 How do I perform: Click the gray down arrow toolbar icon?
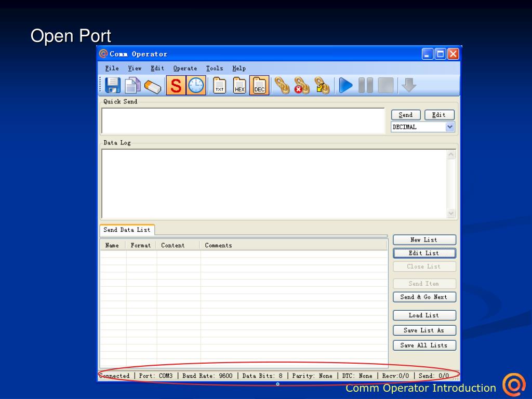tap(409, 85)
